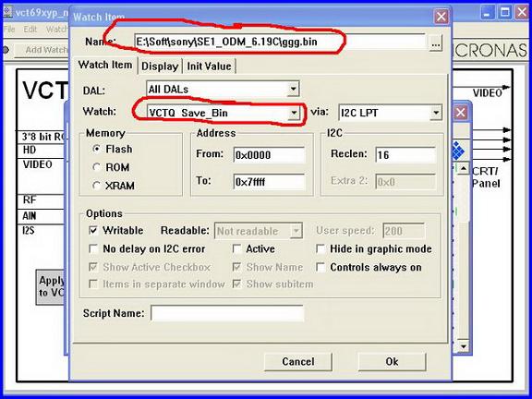Click the Name file path field

point(280,42)
